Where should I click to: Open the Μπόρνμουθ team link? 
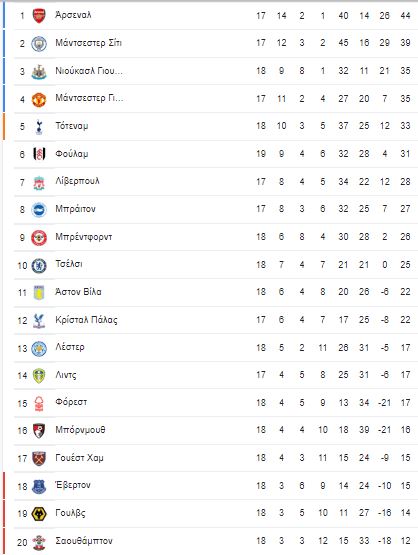[80, 430]
